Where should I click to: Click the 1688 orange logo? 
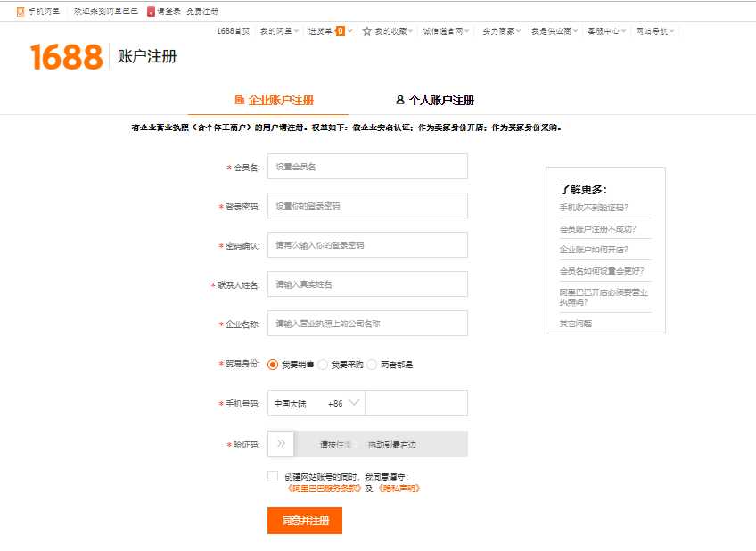pos(67,57)
